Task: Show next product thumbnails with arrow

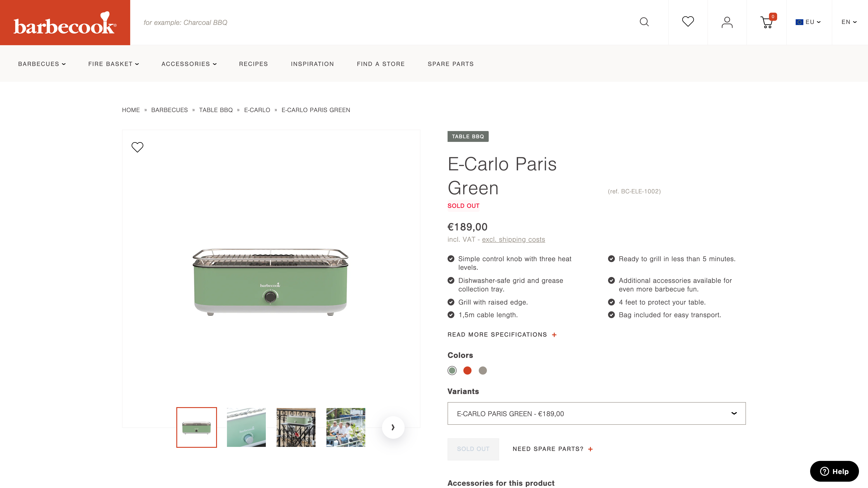Action: pyautogui.click(x=393, y=427)
